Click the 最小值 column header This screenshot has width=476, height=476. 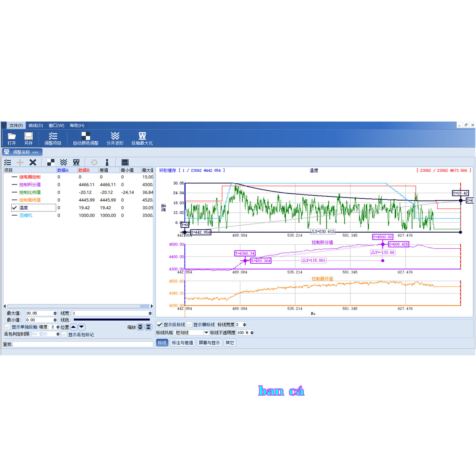[x=130, y=170]
